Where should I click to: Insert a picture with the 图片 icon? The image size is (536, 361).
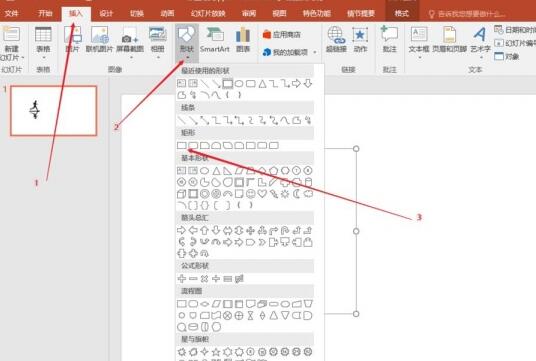[x=72, y=39]
